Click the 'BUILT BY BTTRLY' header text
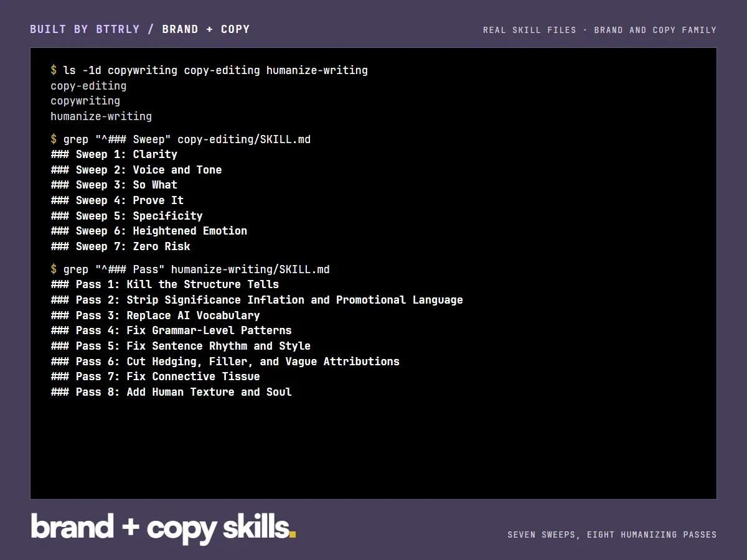 coord(85,29)
